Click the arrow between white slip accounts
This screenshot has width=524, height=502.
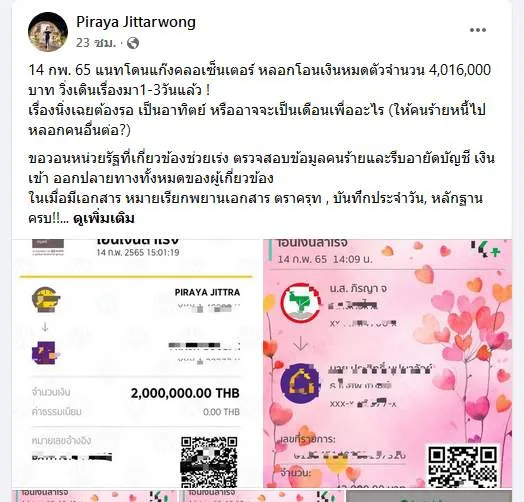(45, 327)
